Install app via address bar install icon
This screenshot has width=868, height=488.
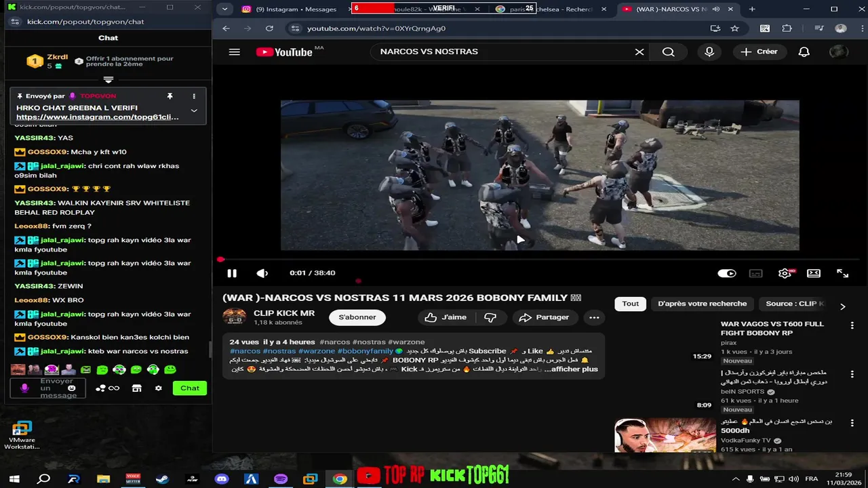pyautogui.click(x=715, y=28)
